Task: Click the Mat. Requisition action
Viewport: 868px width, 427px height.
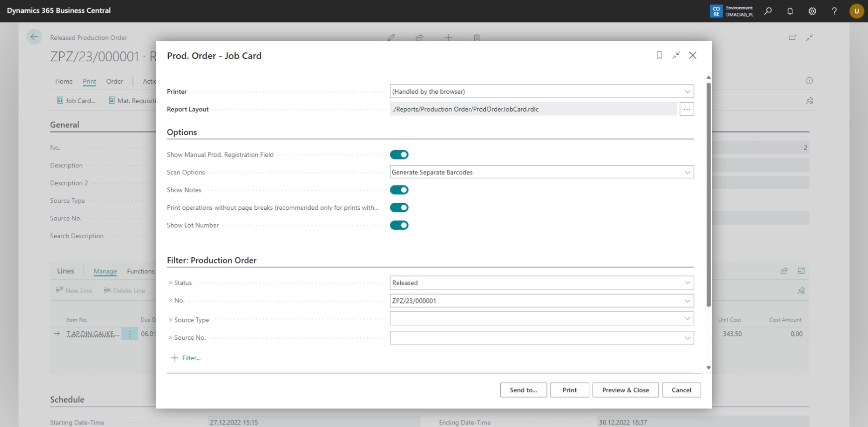Action: [132, 101]
